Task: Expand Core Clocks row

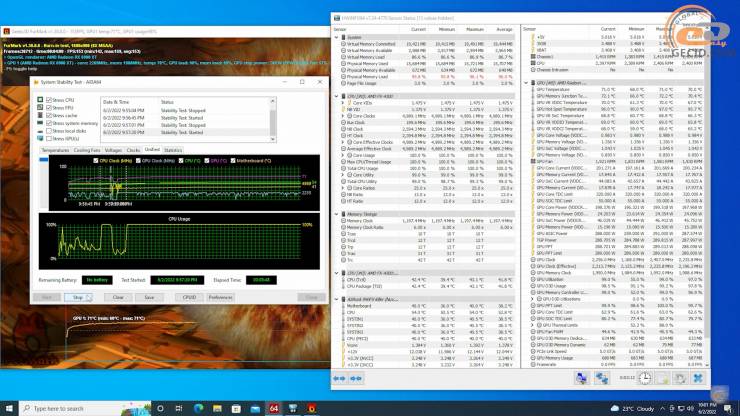Action: (x=343, y=116)
